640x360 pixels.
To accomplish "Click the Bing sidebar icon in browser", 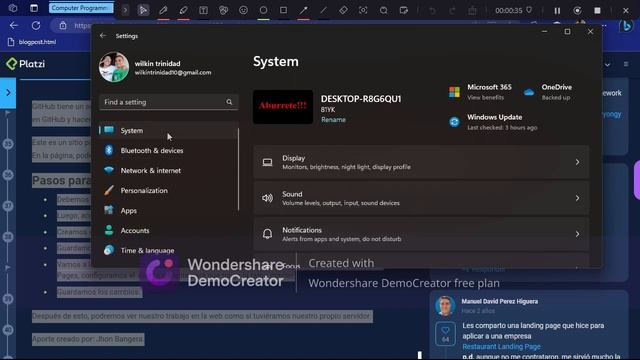I will [x=627, y=26].
